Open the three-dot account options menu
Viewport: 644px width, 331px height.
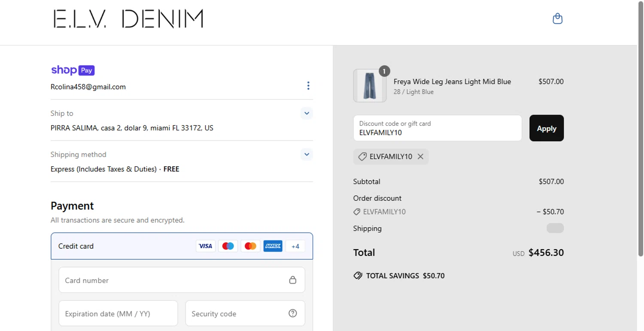point(308,86)
